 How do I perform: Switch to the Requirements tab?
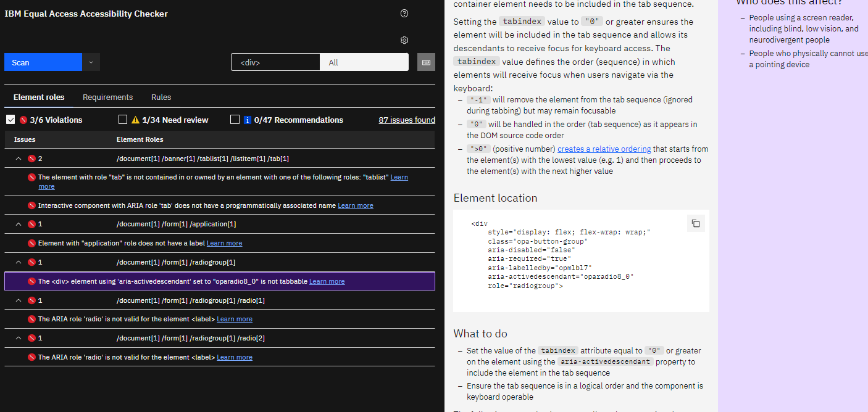pyautogui.click(x=107, y=97)
